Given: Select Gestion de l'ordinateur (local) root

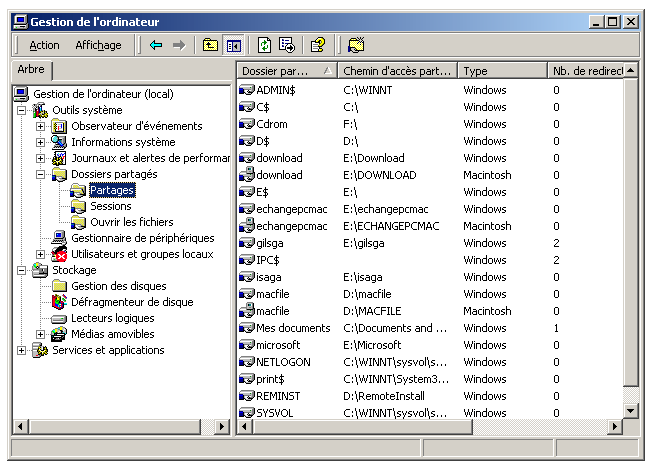Looking at the screenshot, I should coord(103,94).
